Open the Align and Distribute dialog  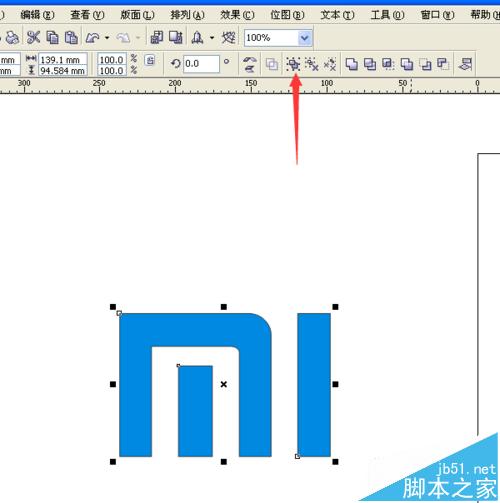[465, 64]
